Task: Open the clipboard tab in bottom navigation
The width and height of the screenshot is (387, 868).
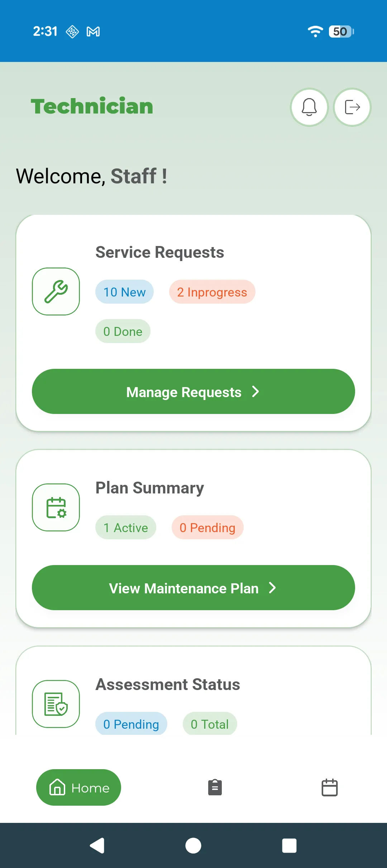Action: 215,787
